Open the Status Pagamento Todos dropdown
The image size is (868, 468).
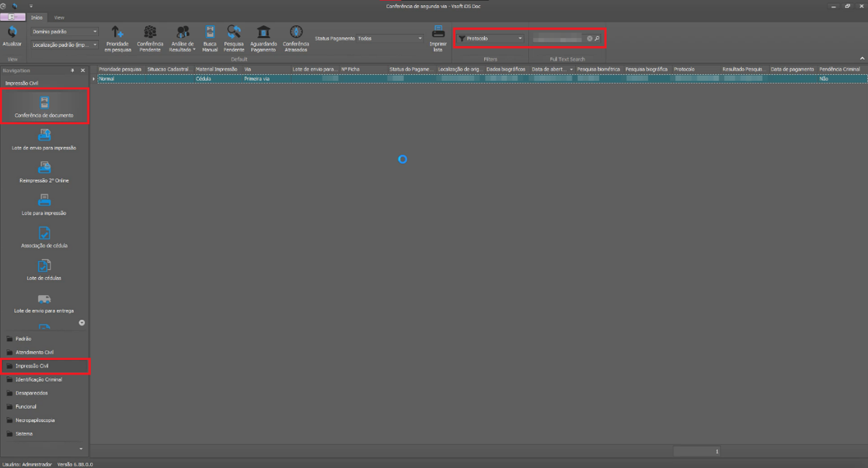[x=390, y=38]
